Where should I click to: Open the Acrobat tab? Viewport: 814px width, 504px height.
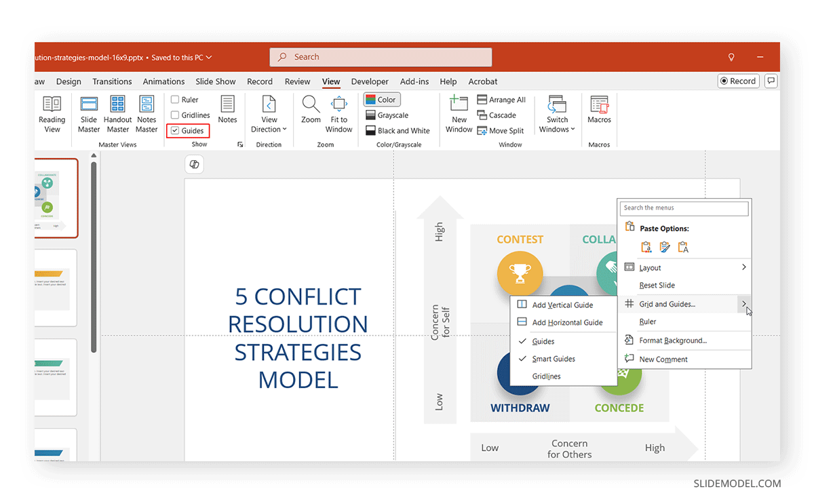483,81
